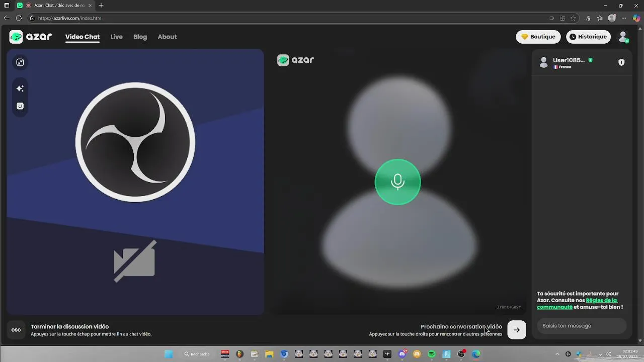Open FL Studio fruit icon in taskbar
This screenshot has height=362, width=644.
coord(239,354)
